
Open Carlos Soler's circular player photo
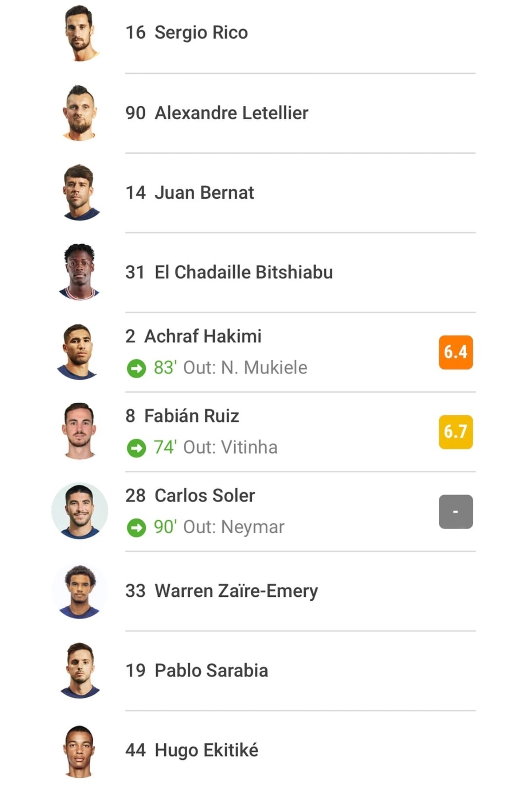[80, 511]
